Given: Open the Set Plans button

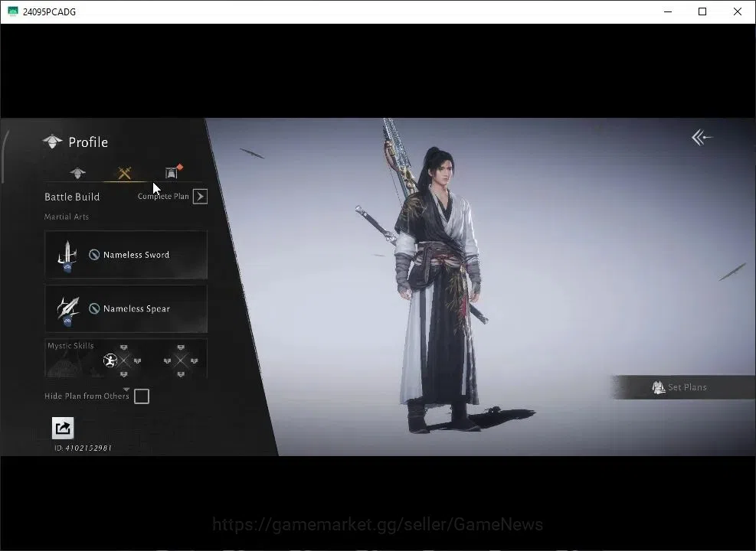Looking at the screenshot, I should click(x=682, y=387).
